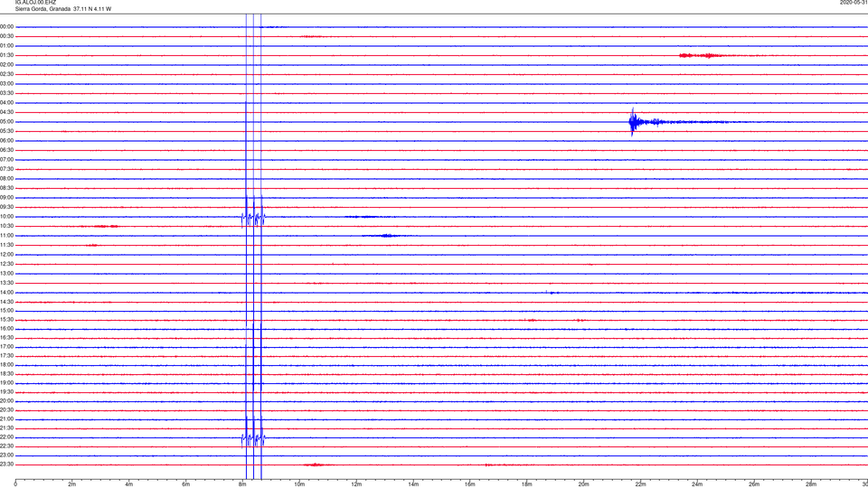Screen dimensions: 868x488
Task: Click the 16m tick label on time axis
Action: pos(470,484)
